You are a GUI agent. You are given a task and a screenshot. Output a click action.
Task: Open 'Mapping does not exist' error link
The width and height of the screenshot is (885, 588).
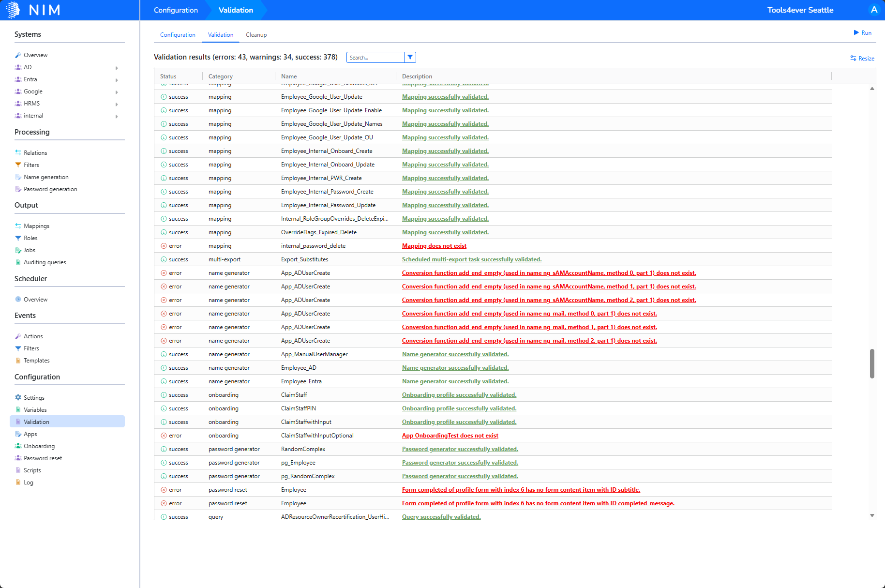(434, 246)
